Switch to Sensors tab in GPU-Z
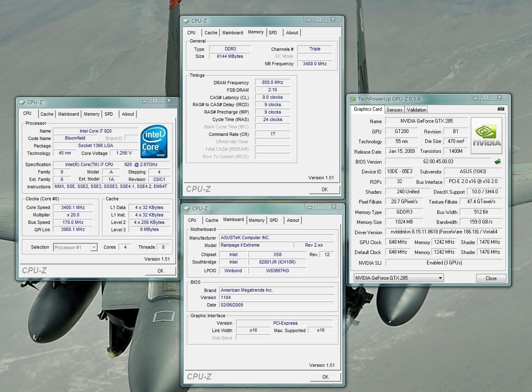 394,109
